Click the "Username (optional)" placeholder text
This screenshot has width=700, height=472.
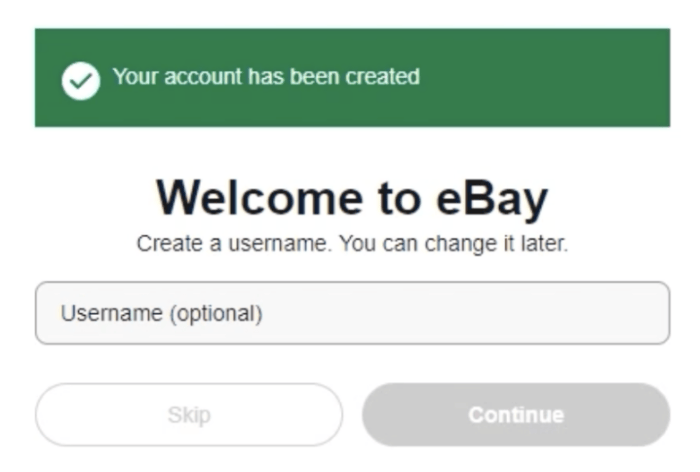tap(161, 313)
